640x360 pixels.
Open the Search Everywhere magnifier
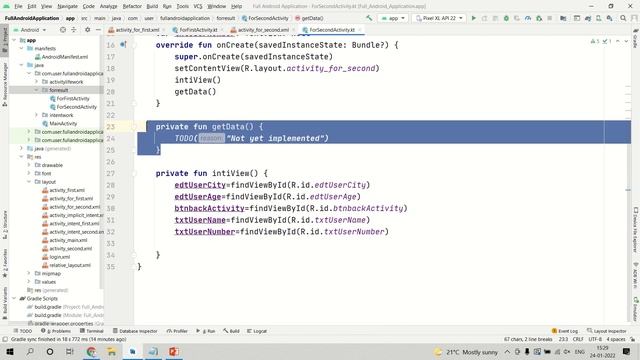tap(623, 18)
